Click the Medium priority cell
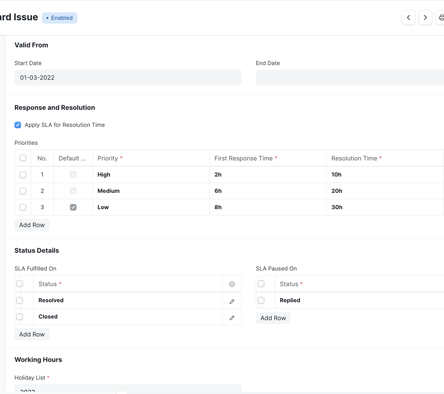This screenshot has height=394, width=444. click(151, 191)
